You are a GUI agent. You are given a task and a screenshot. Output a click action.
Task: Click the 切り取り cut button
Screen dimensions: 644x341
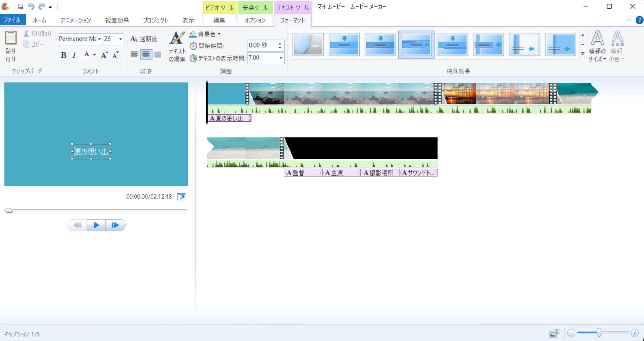[37, 34]
